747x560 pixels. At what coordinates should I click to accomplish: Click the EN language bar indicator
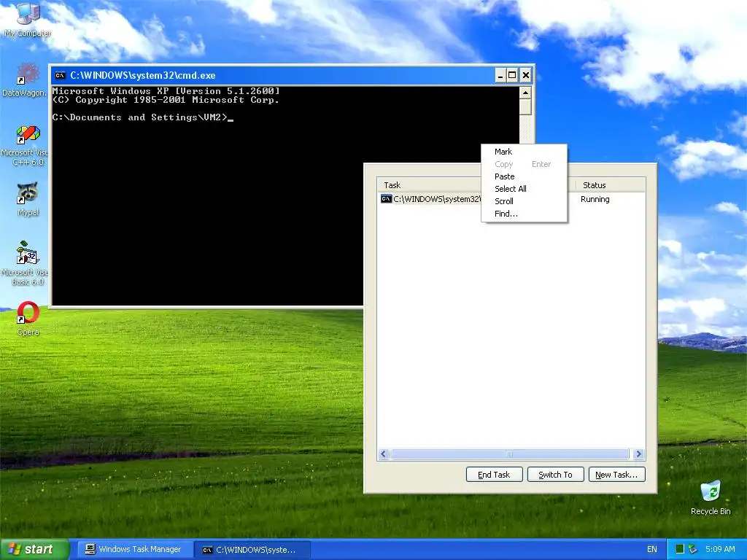(x=651, y=549)
